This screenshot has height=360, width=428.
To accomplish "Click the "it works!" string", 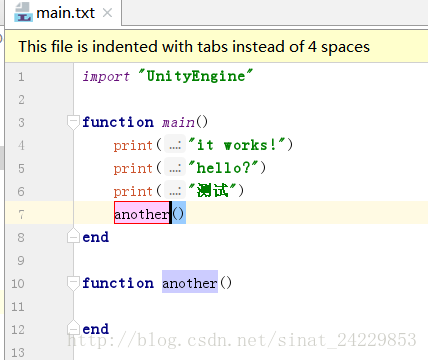I will tap(237, 145).
